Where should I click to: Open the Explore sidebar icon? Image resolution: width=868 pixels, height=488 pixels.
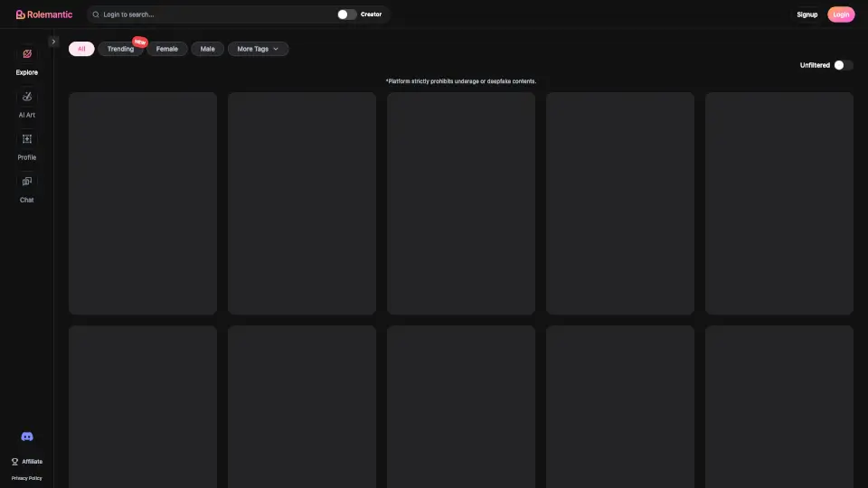pyautogui.click(x=27, y=54)
